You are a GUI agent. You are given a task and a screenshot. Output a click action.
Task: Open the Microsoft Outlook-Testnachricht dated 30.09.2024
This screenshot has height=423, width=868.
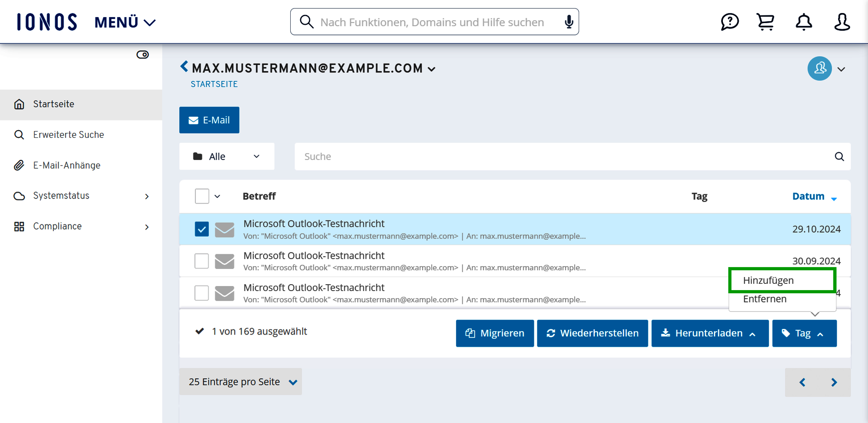pos(314,256)
